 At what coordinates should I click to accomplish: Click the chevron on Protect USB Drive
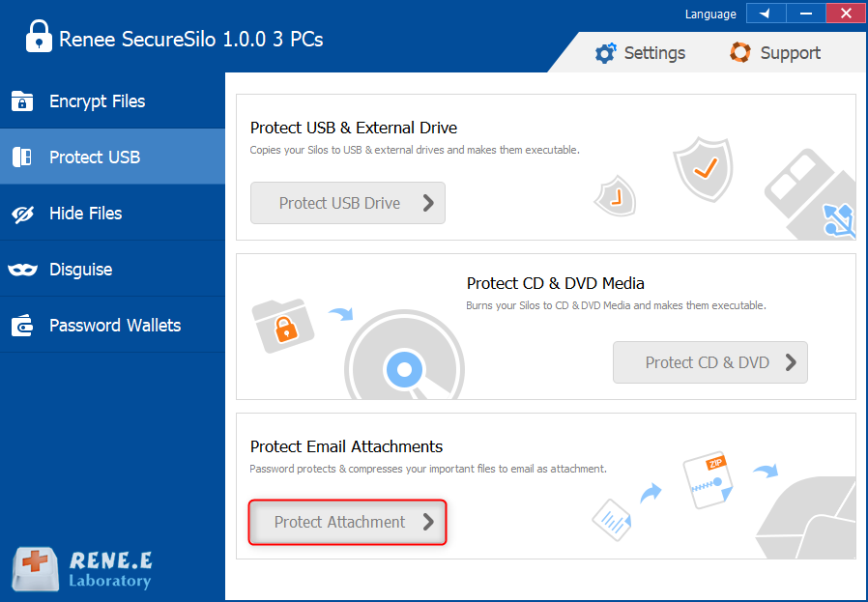(428, 203)
